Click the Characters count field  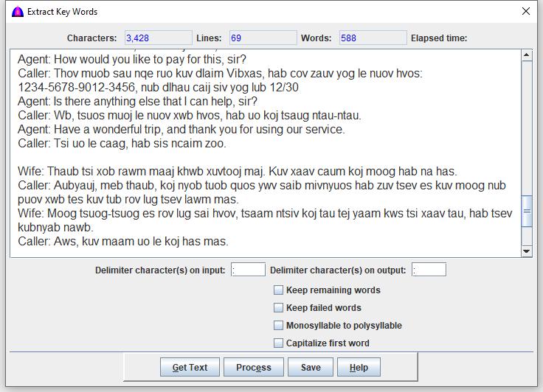pyautogui.click(x=158, y=38)
